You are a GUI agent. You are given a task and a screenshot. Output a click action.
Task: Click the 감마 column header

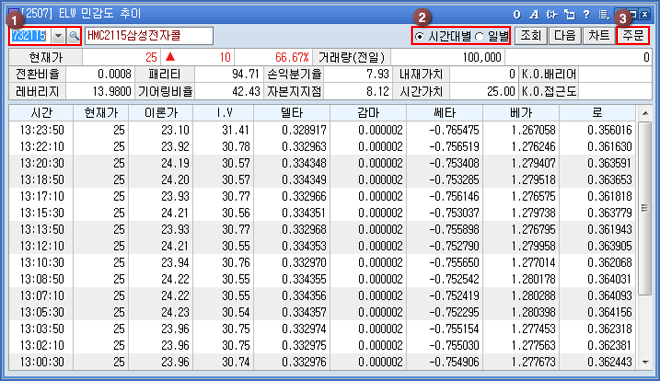pos(368,113)
